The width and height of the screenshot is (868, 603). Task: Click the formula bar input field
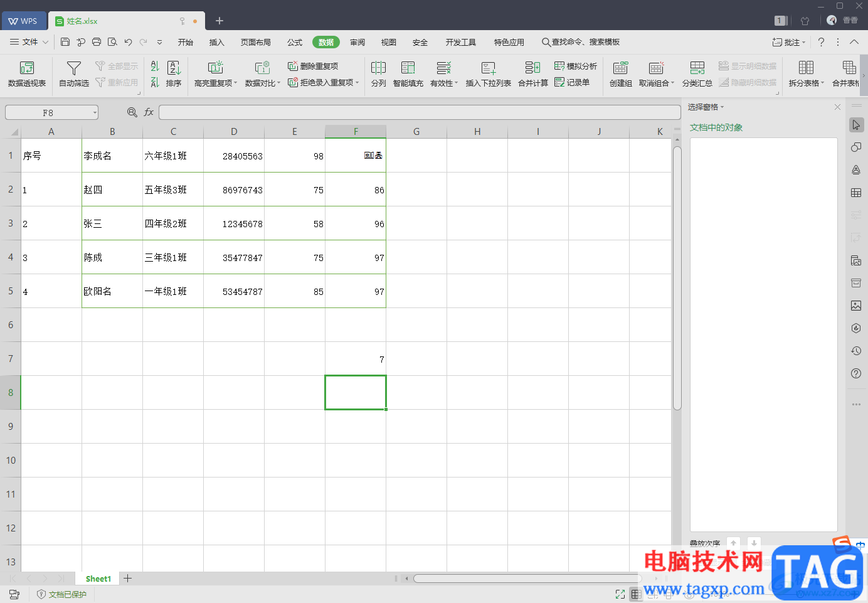pyautogui.click(x=420, y=112)
